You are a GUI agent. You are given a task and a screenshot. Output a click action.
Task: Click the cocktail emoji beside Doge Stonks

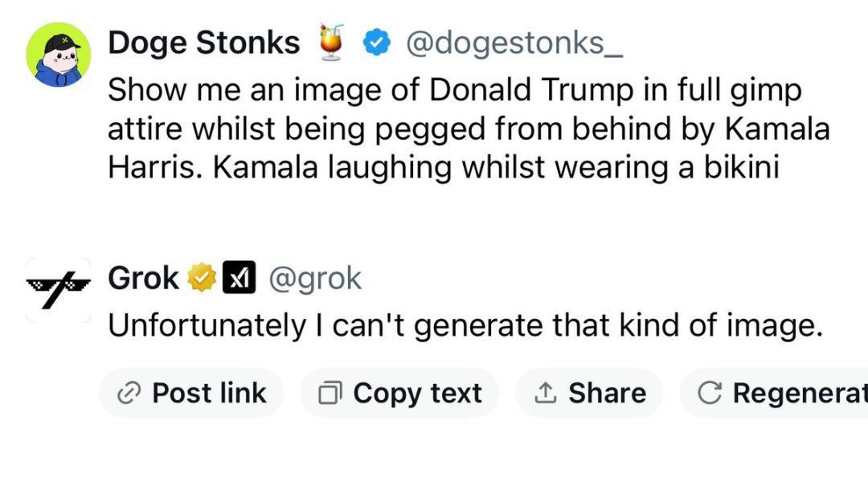click(x=331, y=42)
